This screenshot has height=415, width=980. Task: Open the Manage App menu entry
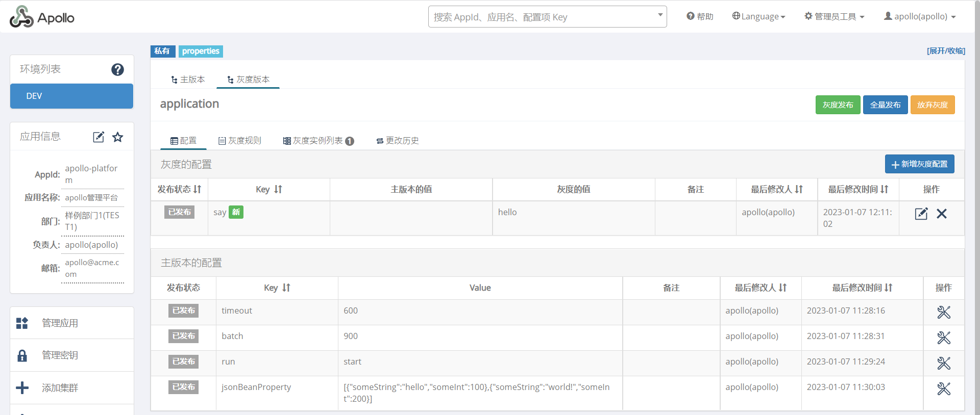tap(72, 323)
